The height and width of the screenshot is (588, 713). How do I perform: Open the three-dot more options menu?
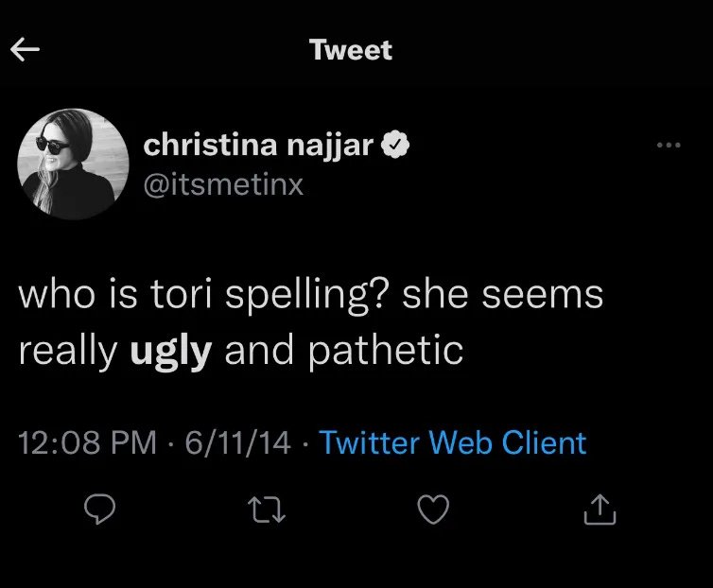click(668, 146)
